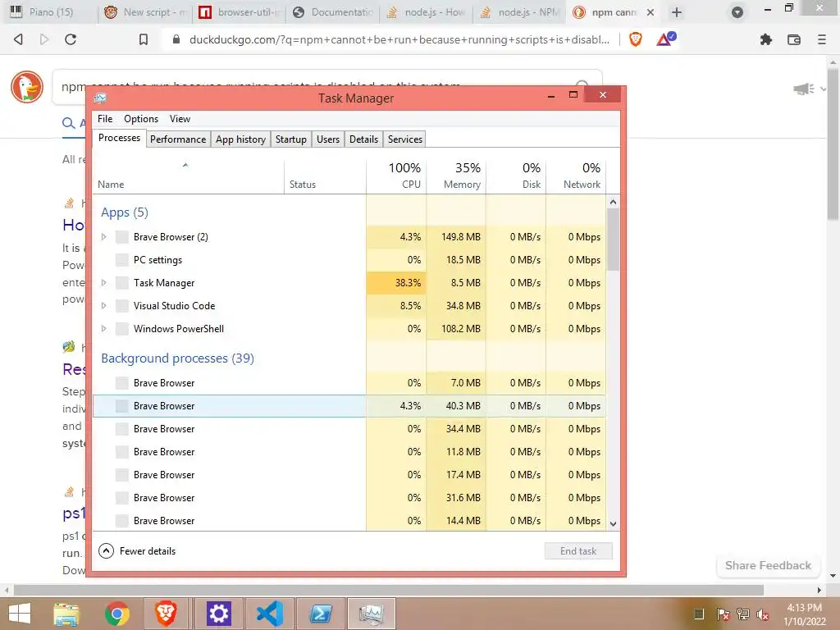Switch to the Documentation browser tab

[332, 12]
